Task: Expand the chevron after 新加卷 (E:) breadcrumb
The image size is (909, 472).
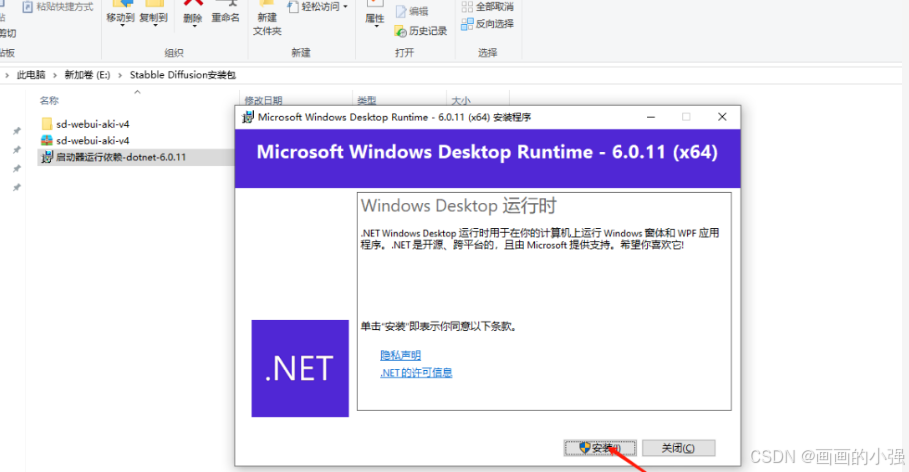Action: click(120, 75)
